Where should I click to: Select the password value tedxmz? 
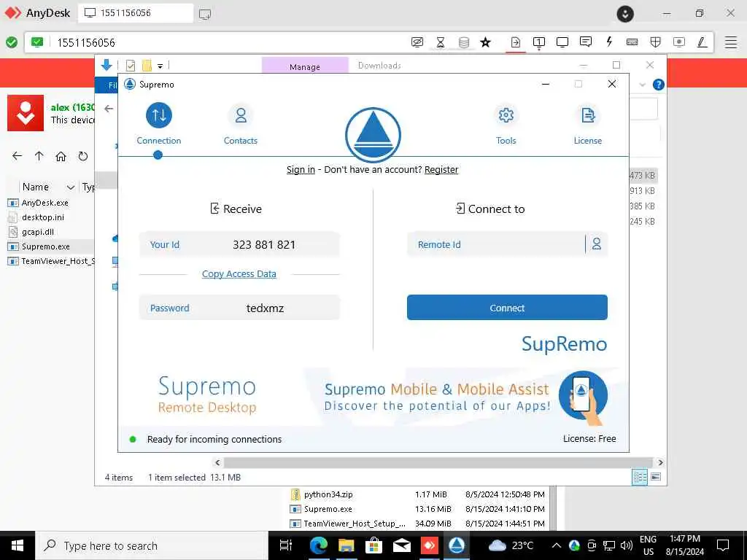coord(265,308)
